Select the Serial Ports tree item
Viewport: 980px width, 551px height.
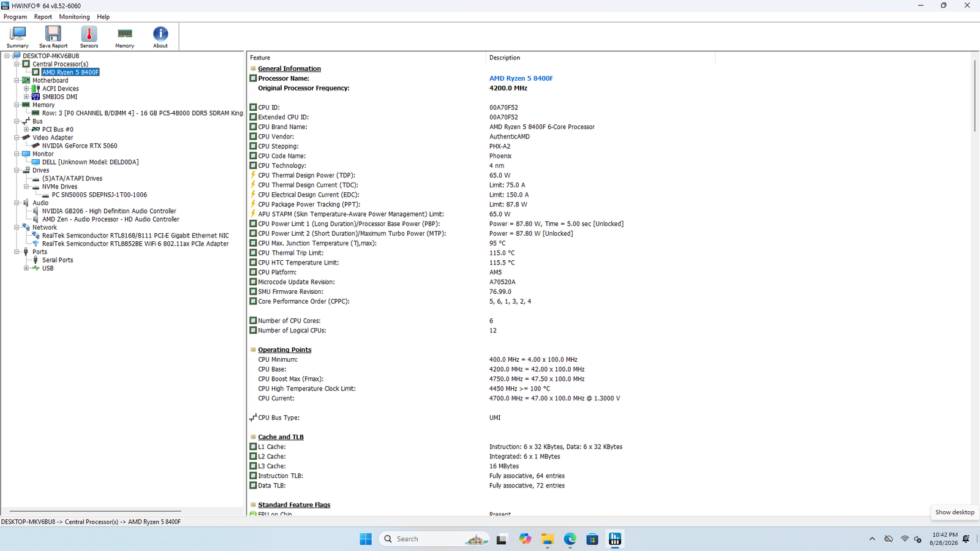[58, 260]
